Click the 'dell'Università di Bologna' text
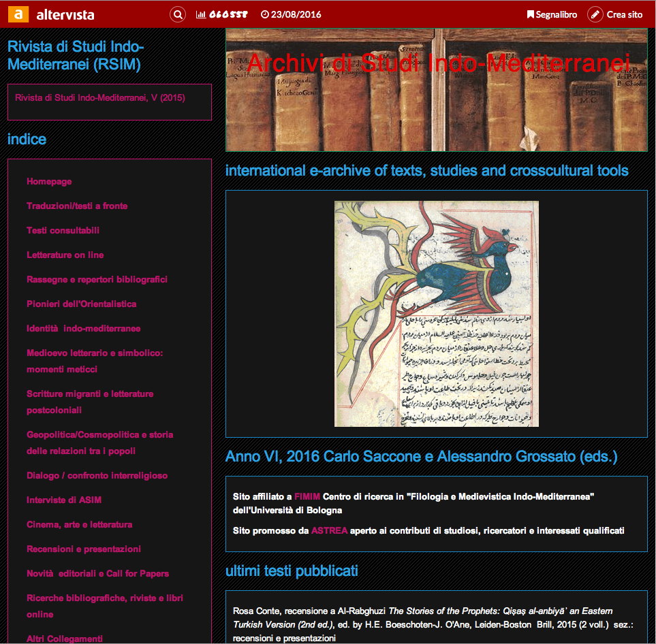Image resolution: width=656 pixels, height=644 pixels. [x=287, y=510]
